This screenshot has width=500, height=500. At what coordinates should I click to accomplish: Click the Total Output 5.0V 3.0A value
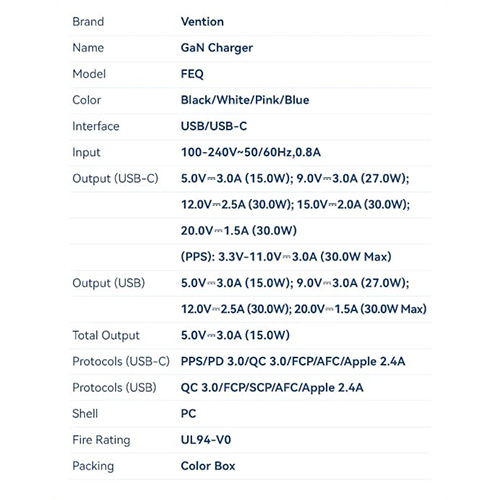tap(235, 335)
